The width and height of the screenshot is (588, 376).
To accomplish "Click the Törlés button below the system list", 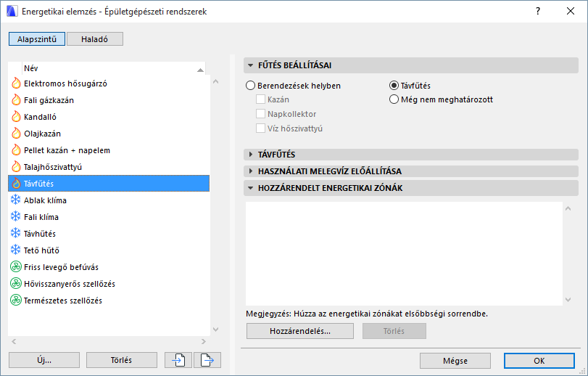I will (122, 360).
